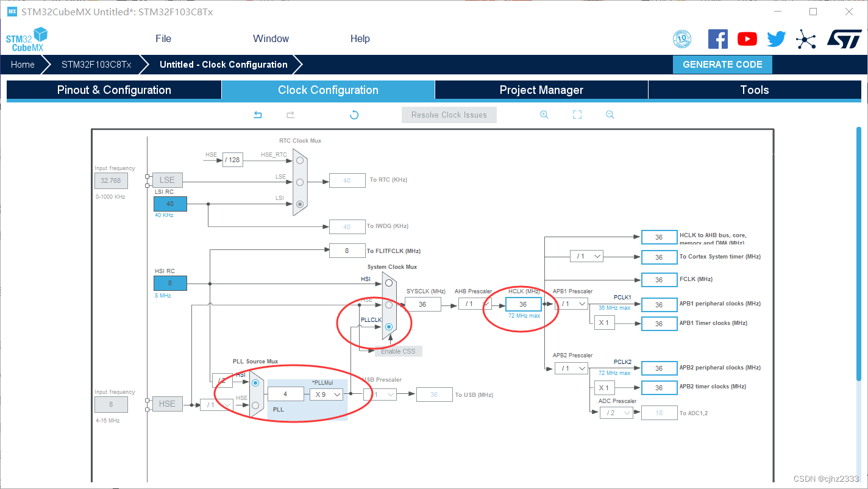Image resolution: width=868 pixels, height=489 pixels.
Task: Select HSE in the PLL Source Mux
Action: (255, 405)
